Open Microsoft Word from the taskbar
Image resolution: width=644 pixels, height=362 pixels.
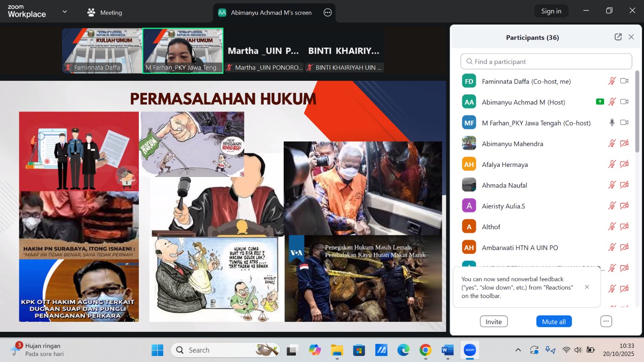point(447,350)
